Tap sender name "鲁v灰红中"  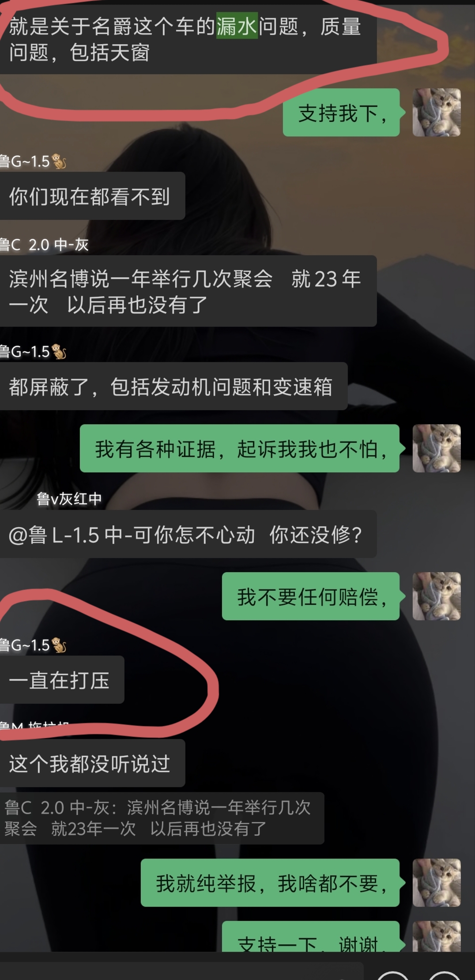[69, 499]
